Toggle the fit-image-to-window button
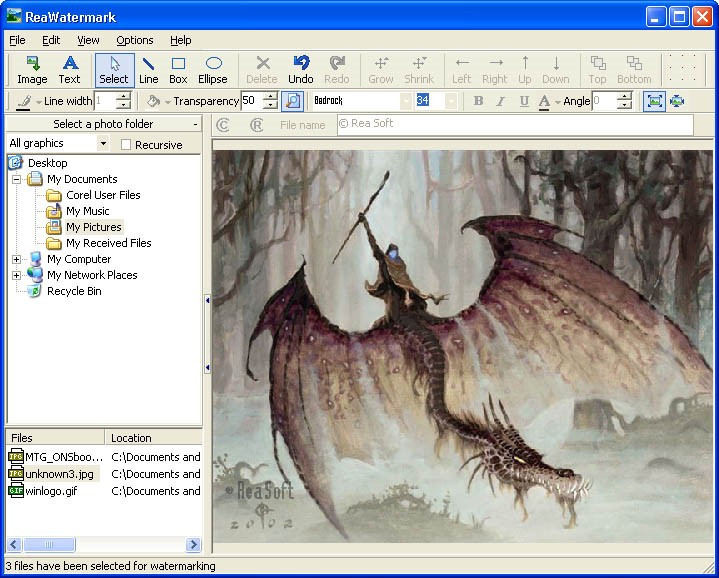 654,101
